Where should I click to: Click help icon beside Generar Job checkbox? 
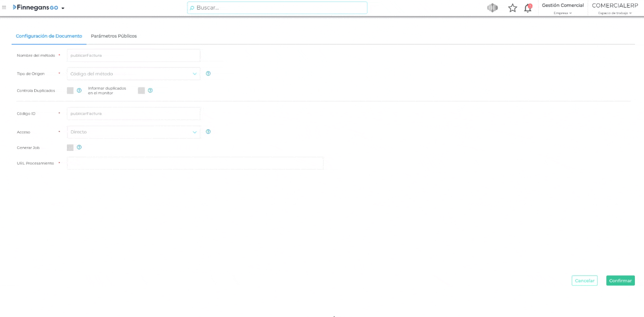pyautogui.click(x=79, y=147)
